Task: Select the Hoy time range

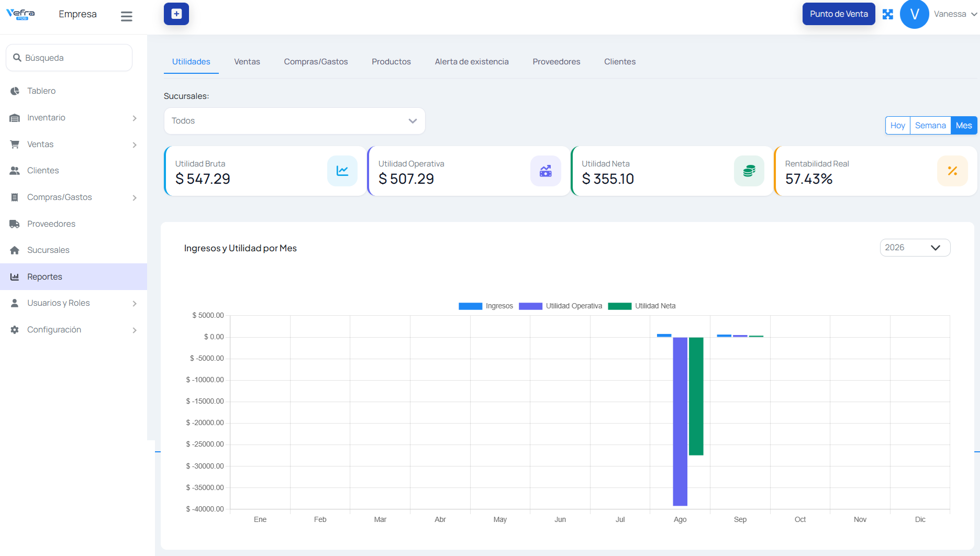Action: [x=898, y=126]
